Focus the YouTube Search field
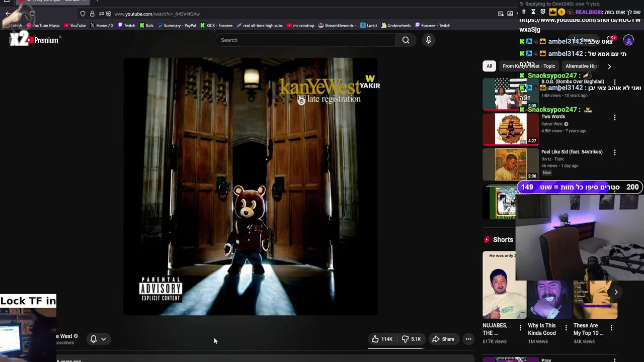 [x=305, y=40]
